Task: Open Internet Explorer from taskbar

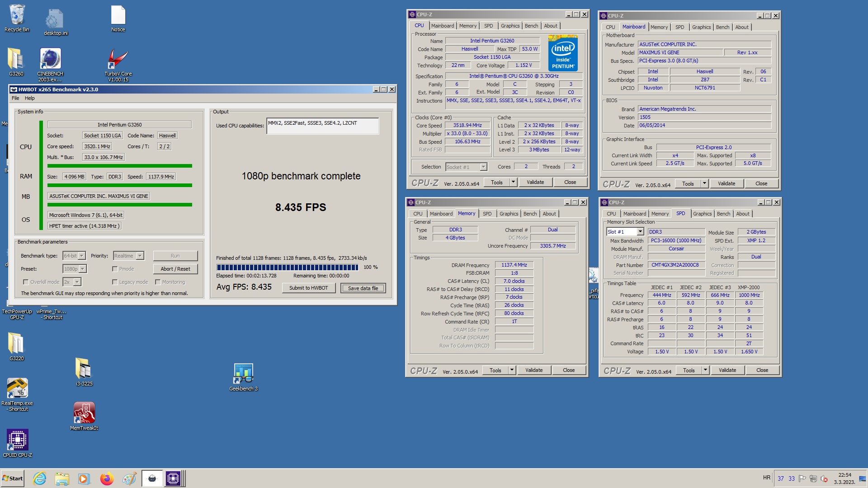Action: (x=40, y=479)
